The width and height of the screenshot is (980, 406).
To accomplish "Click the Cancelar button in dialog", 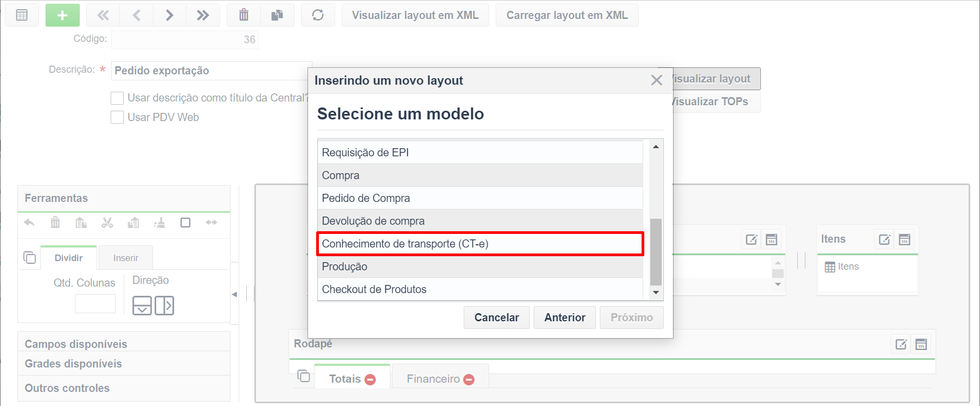I will click(497, 318).
